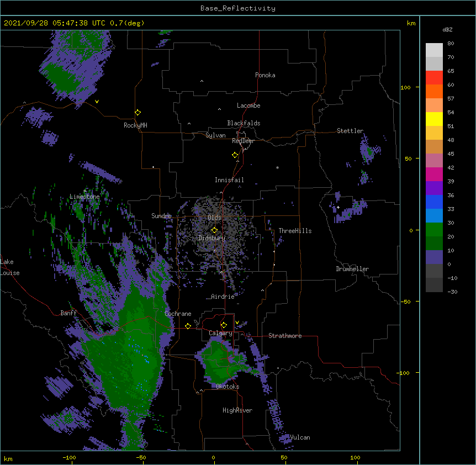The image size is (476, 465).
Task: Click the Lake Louise label
Action: (x=10, y=267)
